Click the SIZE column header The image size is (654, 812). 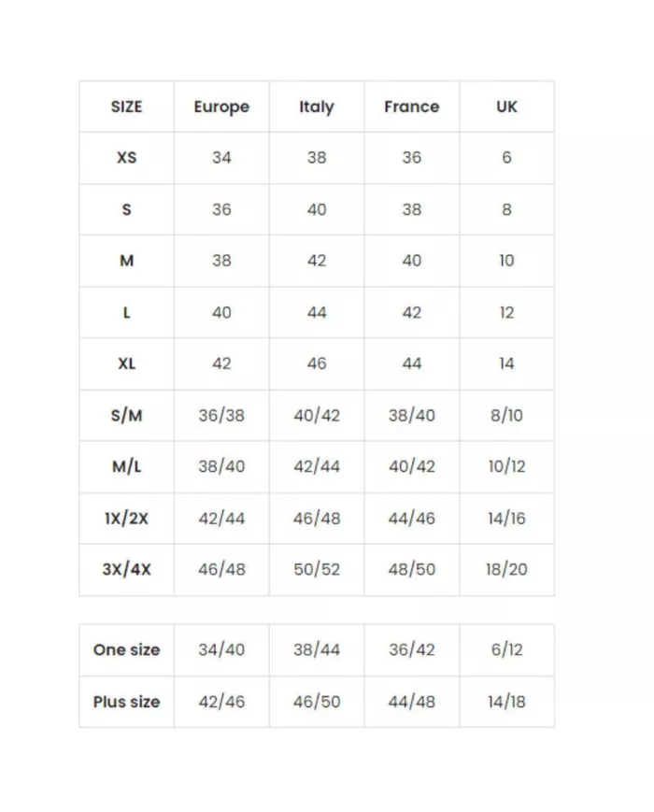click(x=126, y=107)
